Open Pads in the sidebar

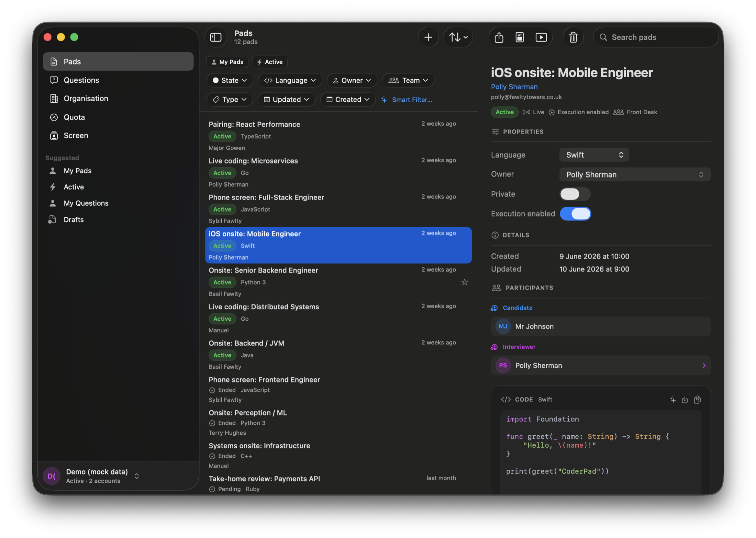click(x=118, y=61)
